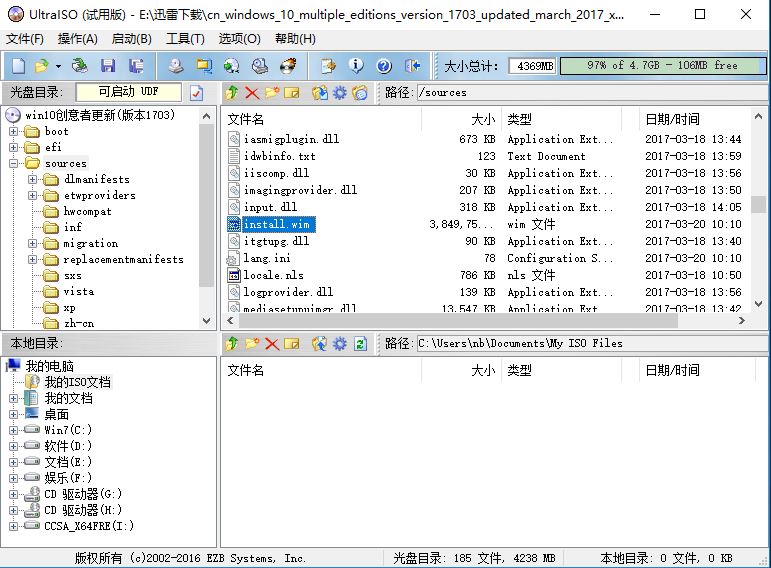Click the Mount to virtual drive icon
Screen dimensions: 771x568
click(260, 65)
